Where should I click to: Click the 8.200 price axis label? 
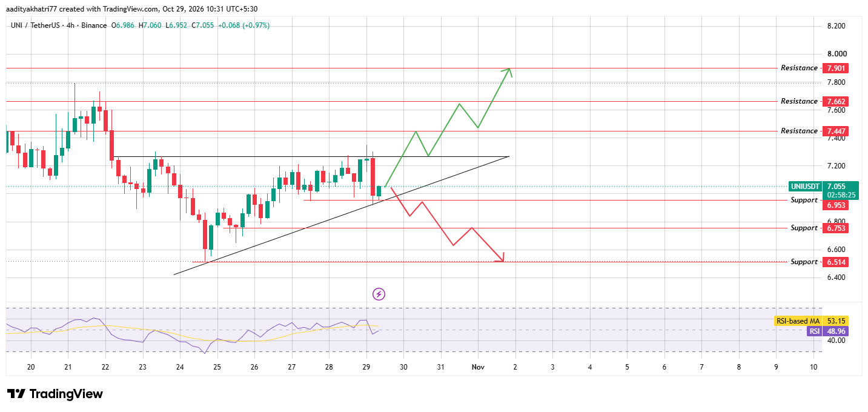[836, 26]
